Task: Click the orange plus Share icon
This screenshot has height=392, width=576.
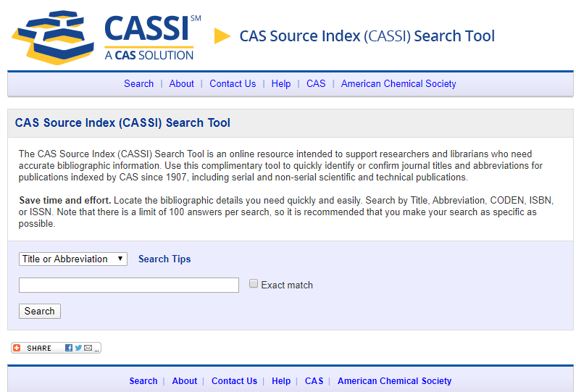Action: pyautogui.click(x=17, y=348)
